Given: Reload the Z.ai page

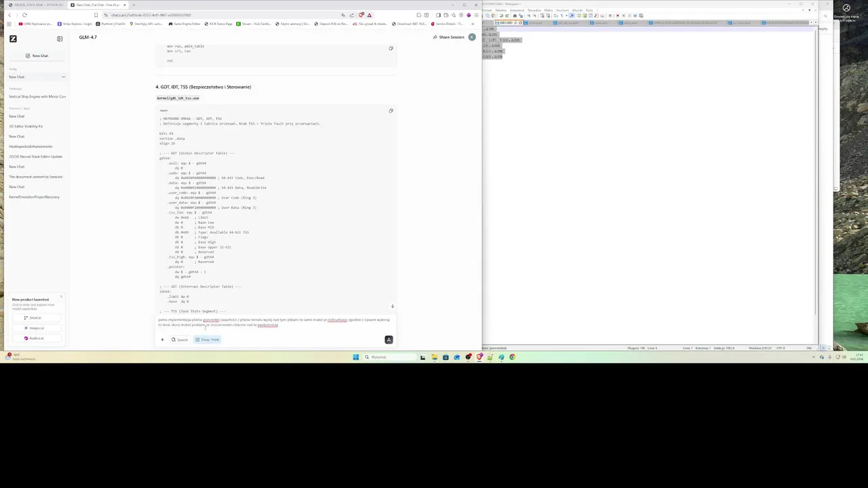Looking at the screenshot, I should tap(24, 15).
